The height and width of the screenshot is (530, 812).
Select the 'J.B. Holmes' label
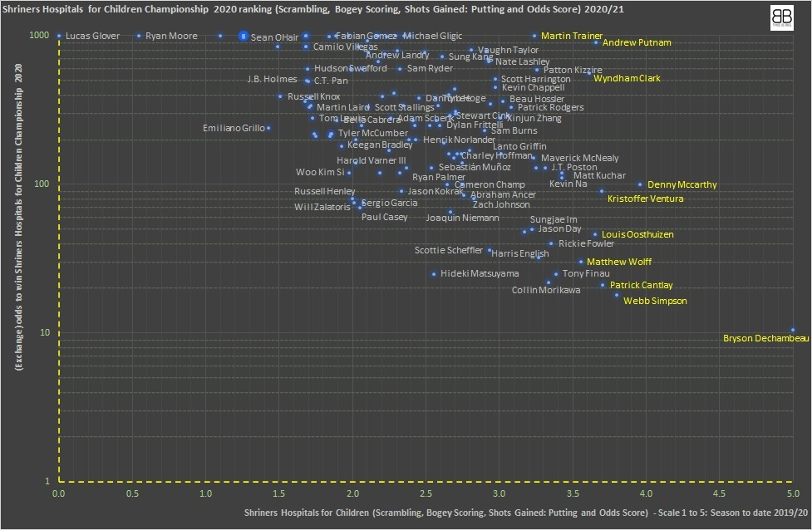(272, 79)
